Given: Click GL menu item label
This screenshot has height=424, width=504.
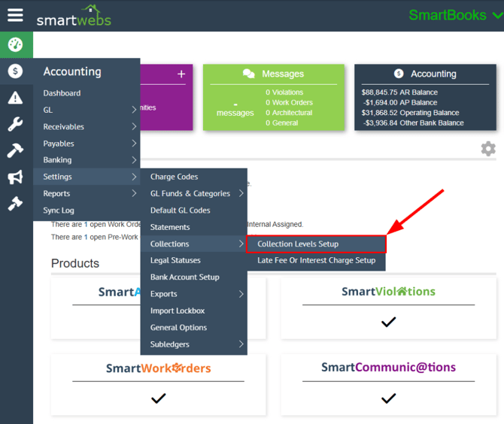Looking at the screenshot, I should tap(48, 110).
